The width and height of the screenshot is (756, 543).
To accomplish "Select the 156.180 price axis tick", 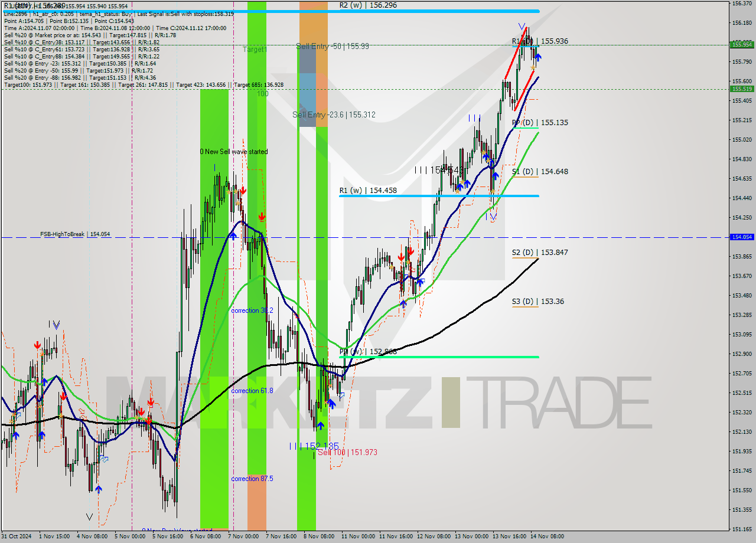I will pyautogui.click(x=742, y=23).
